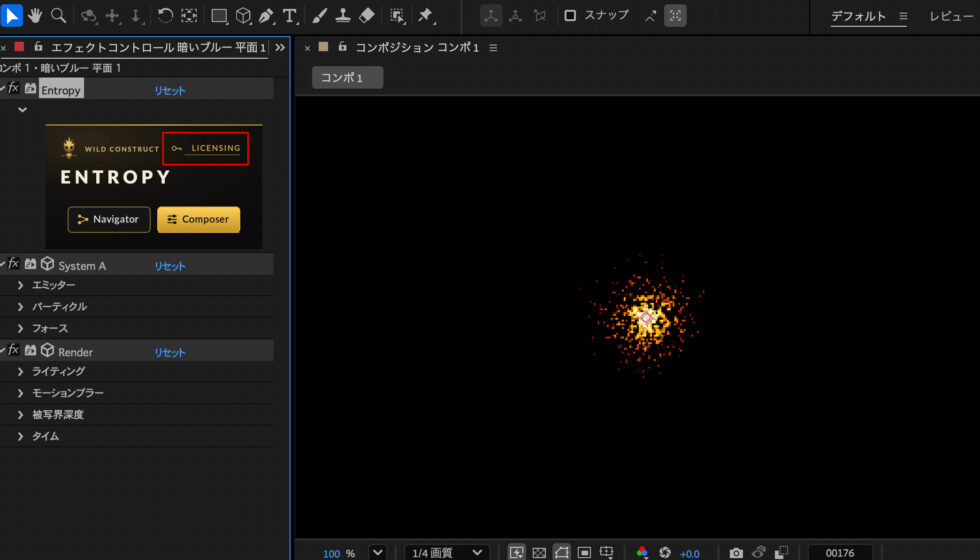Open the 100% magnification dropdown
This screenshot has width=980, height=560.
pos(377,552)
